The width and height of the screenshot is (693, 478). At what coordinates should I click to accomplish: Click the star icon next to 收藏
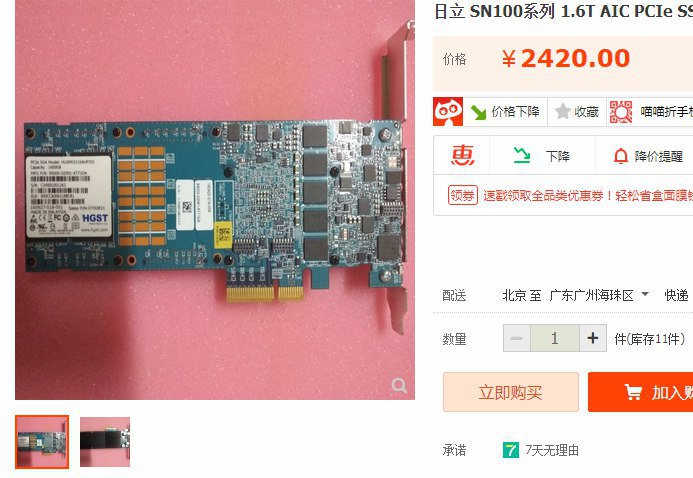click(563, 111)
